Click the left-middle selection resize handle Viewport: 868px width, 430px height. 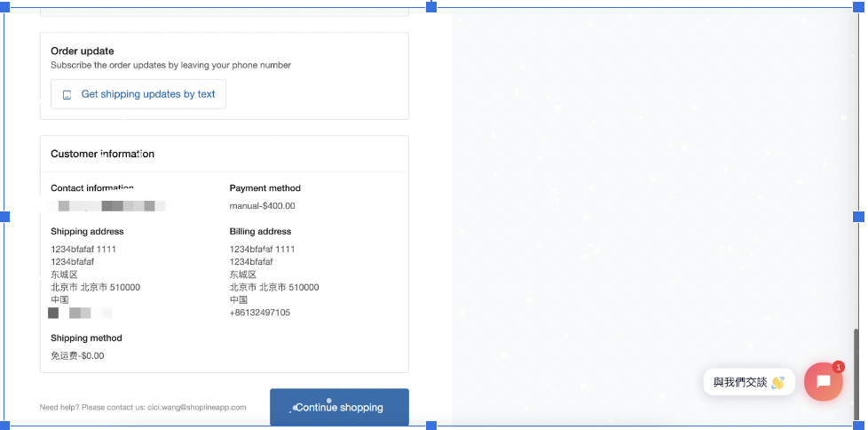pyautogui.click(x=4, y=217)
